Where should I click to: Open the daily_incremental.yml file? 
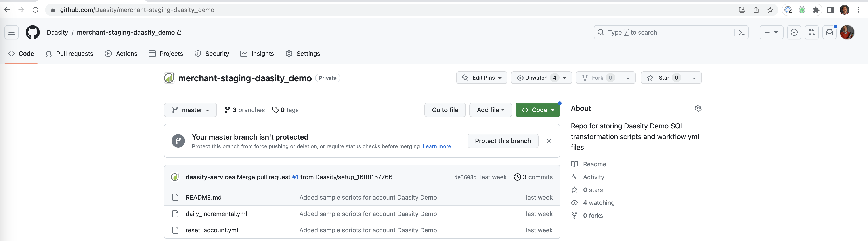click(x=216, y=214)
